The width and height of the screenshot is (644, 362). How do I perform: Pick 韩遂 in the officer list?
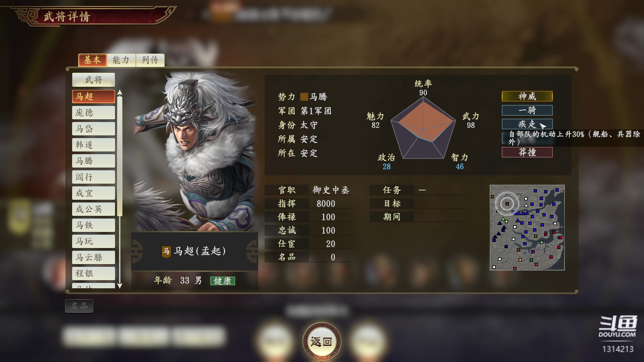[94, 145]
